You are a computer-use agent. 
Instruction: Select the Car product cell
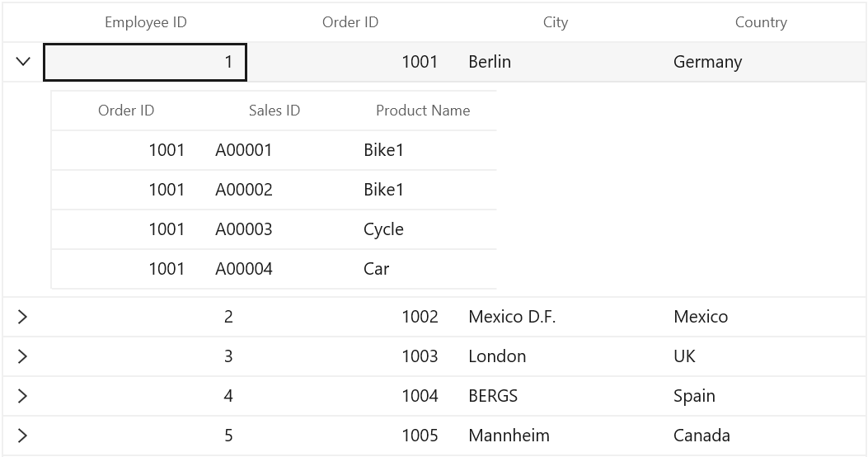coord(422,269)
